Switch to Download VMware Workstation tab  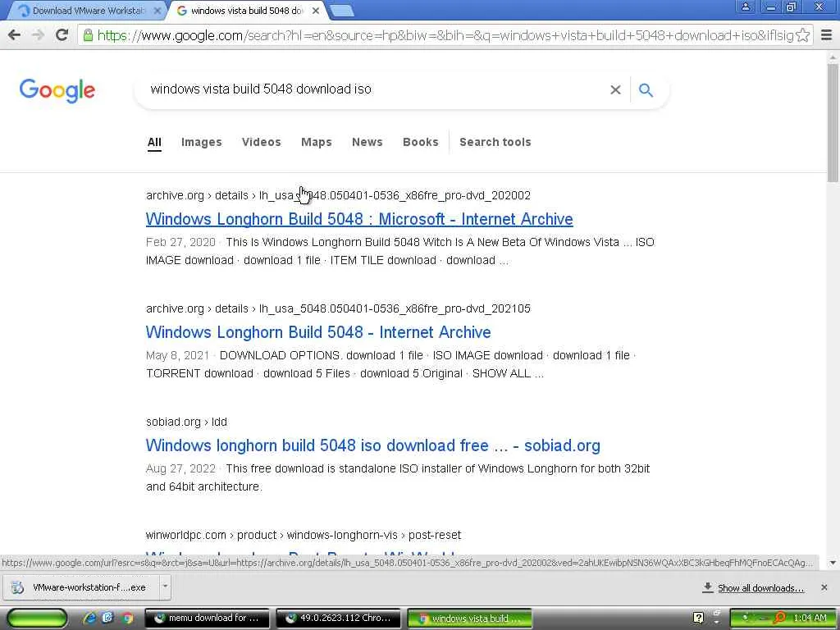85,11
